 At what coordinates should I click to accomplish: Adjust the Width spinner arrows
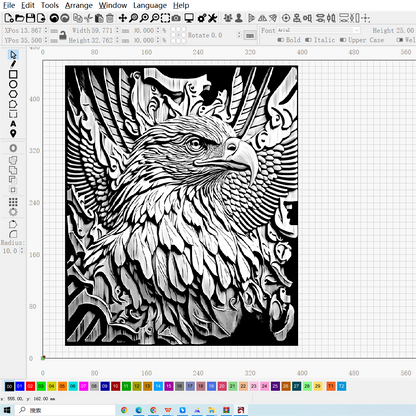[x=117, y=30]
